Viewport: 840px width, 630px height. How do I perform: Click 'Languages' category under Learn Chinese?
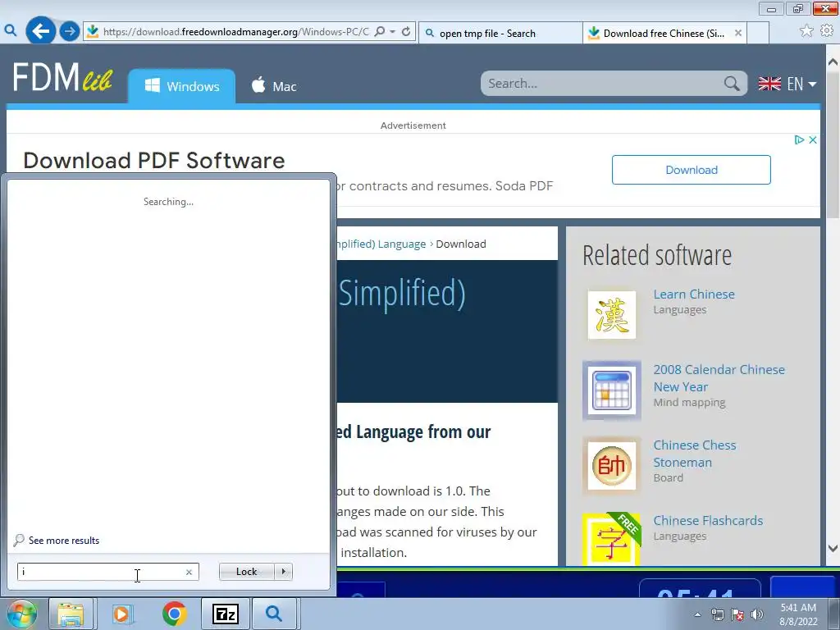tap(679, 310)
